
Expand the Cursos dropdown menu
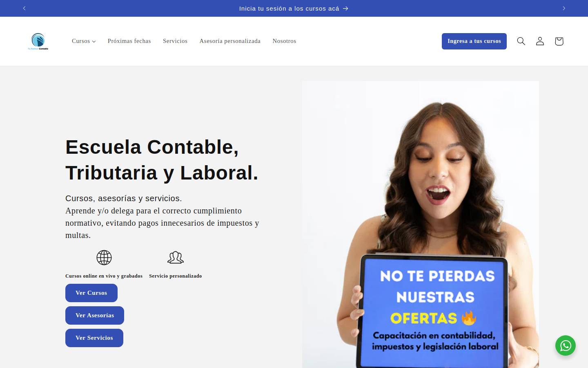point(84,41)
